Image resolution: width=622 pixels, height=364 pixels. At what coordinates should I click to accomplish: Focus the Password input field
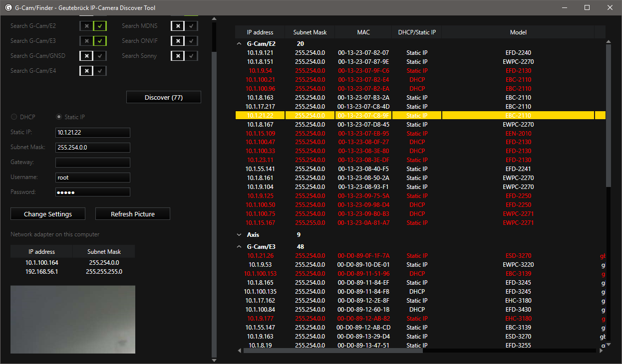pos(93,192)
